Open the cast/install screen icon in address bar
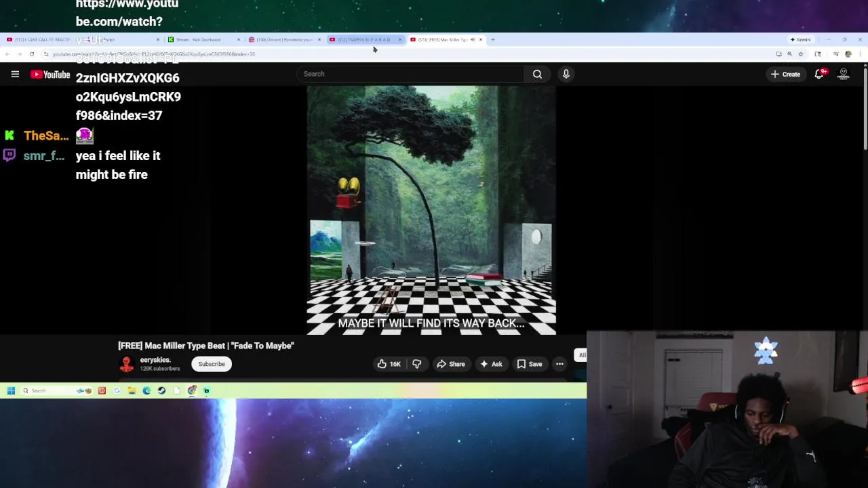The image size is (868, 488). pyautogui.click(x=778, y=54)
